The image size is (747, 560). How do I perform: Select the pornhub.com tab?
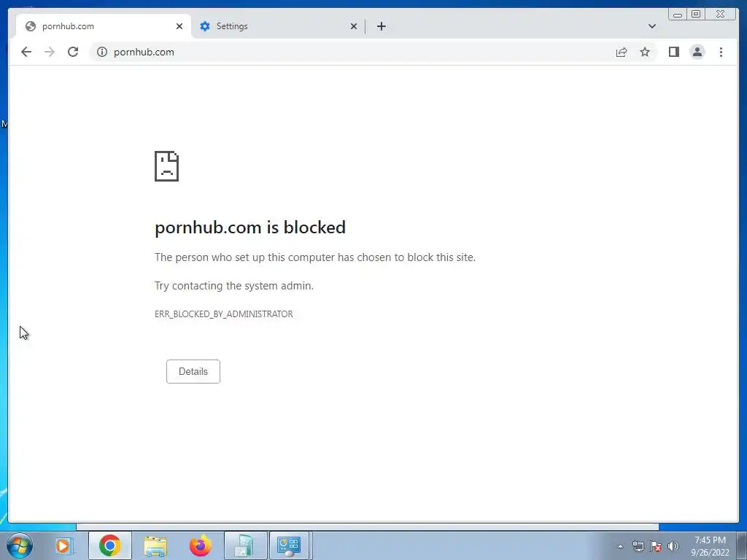pos(104,26)
